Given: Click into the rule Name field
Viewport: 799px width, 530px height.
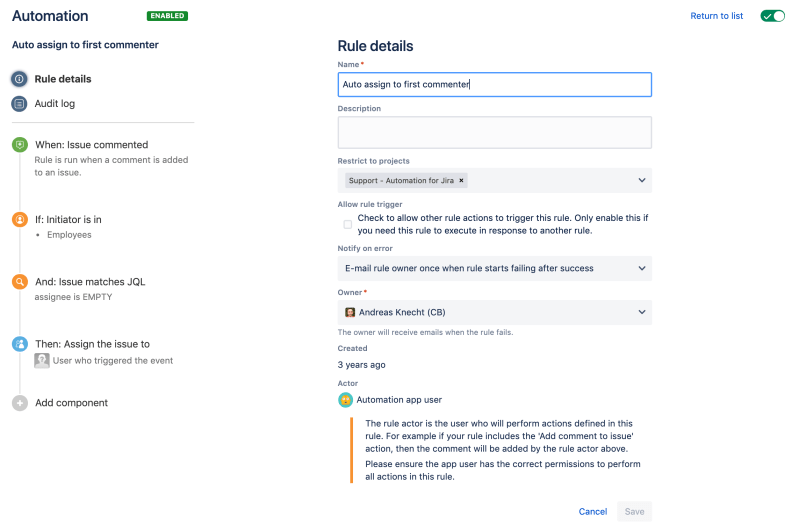Looking at the screenshot, I should [494, 85].
